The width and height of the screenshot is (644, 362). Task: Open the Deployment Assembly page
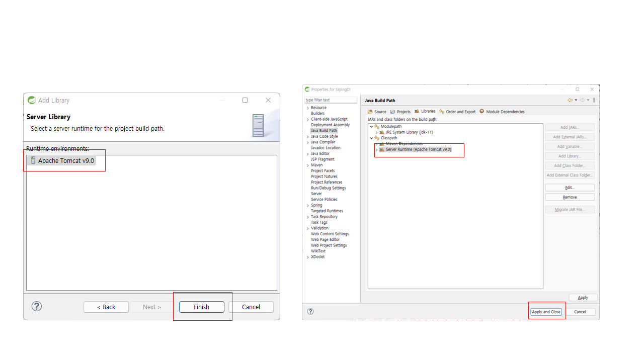(330, 125)
